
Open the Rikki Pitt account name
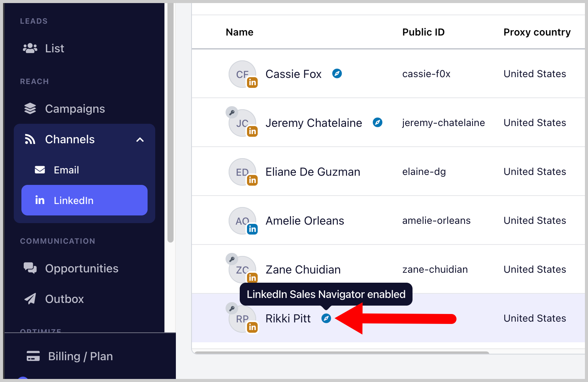click(288, 319)
